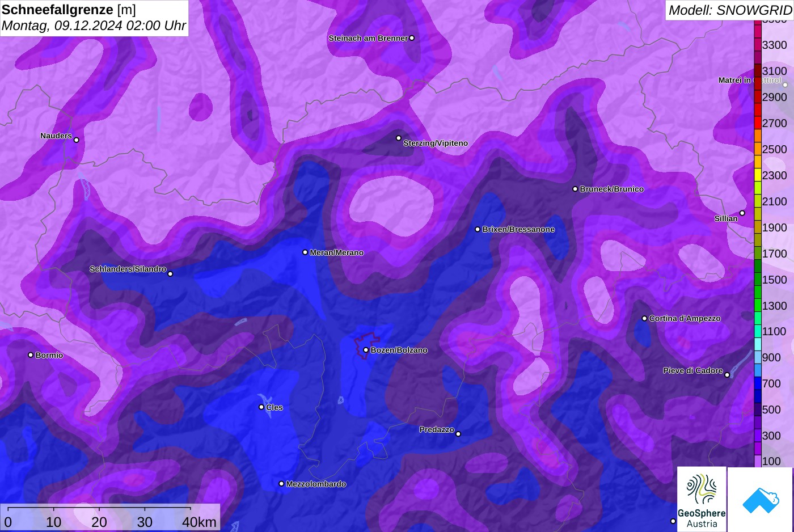This screenshot has height=532, width=794.
Task: Click the Steinach am Brenner city marker
Action: click(x=412, y=38)
